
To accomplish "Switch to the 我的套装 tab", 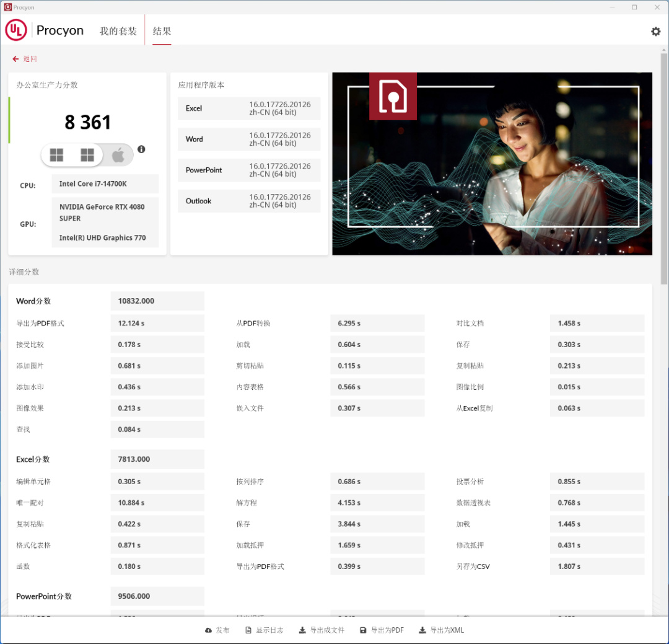I will (x=118, y=31).
